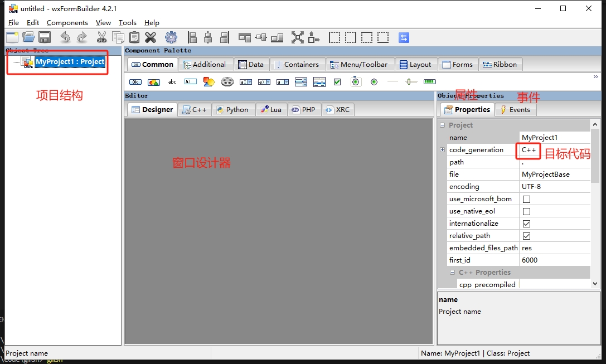Screen dimensions: 606x364
Task: Collapse the C++ Properties category
Action: pyautogui.click(x=453, y=273)
